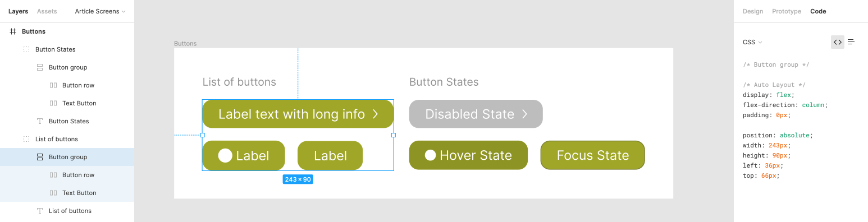Click the Button States text layer icon
Viewport: 868px width, 222px height.
click(40, 121)
